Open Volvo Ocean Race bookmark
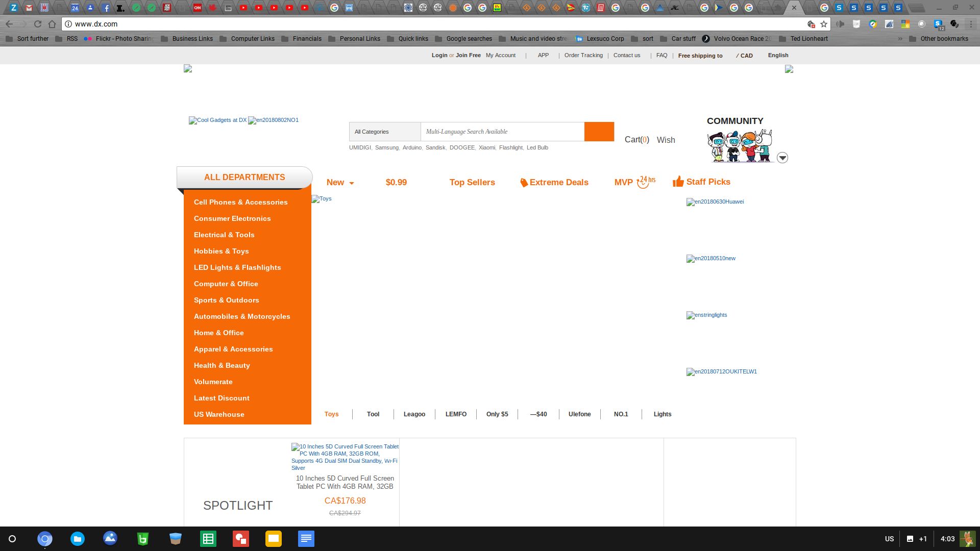This screenshot has height=551, width=980. coord(737,39)
